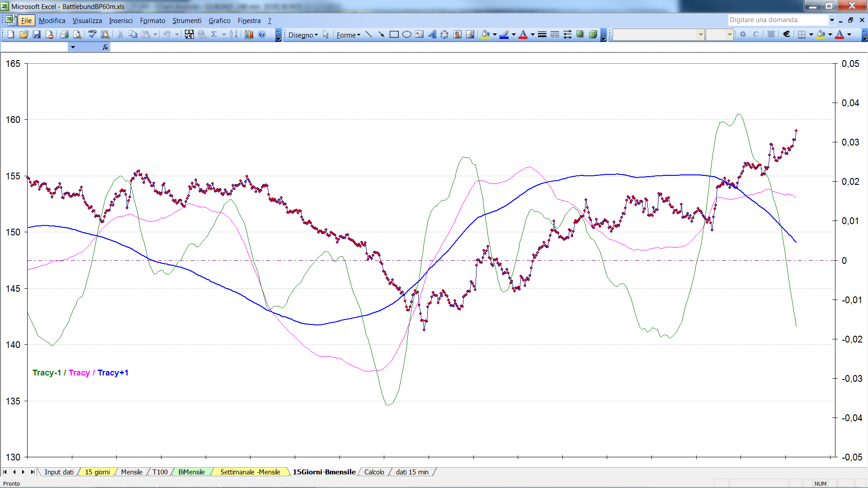Run the spelling check ABC icon
Screen dimensions: 868x488
click(x=92, y=34)
